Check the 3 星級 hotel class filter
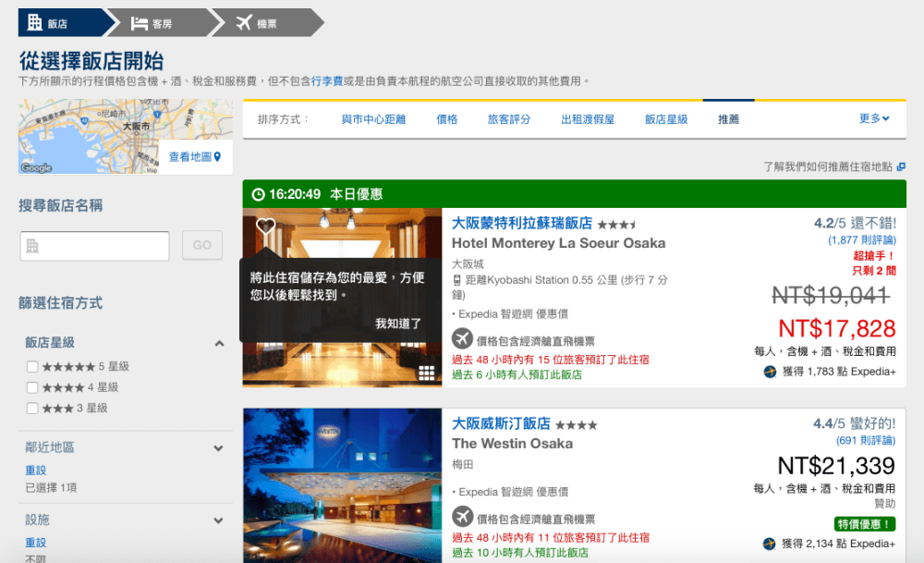 tap(32, 408)
